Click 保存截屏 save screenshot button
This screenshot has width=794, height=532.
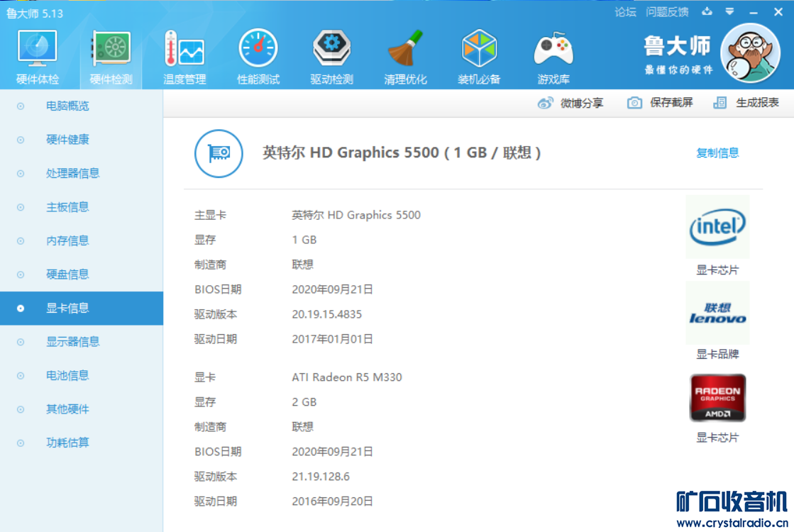(x=660, y=104)
